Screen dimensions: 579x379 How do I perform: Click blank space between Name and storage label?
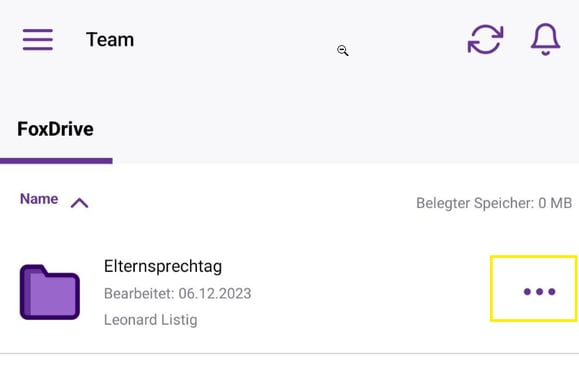tap(251, 202)
